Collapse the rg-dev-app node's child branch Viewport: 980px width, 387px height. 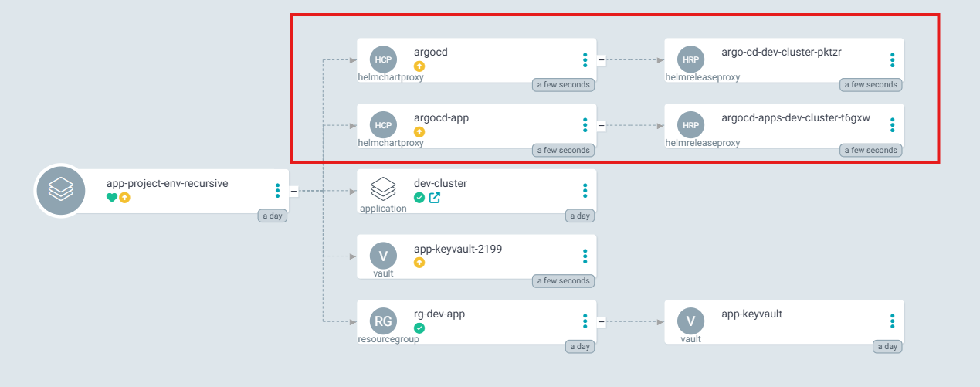coord(601,321)
